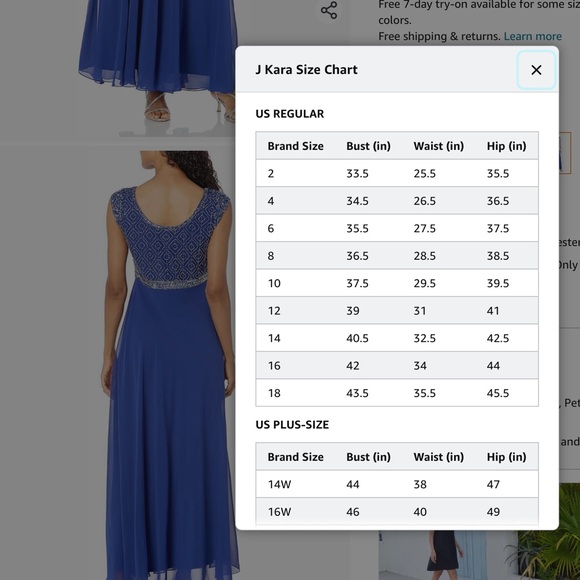The height and width of the screenshot is (580, 580).
Task: Click brand size 12 cell
Action: pyautogui.click(x=274, y=311)
